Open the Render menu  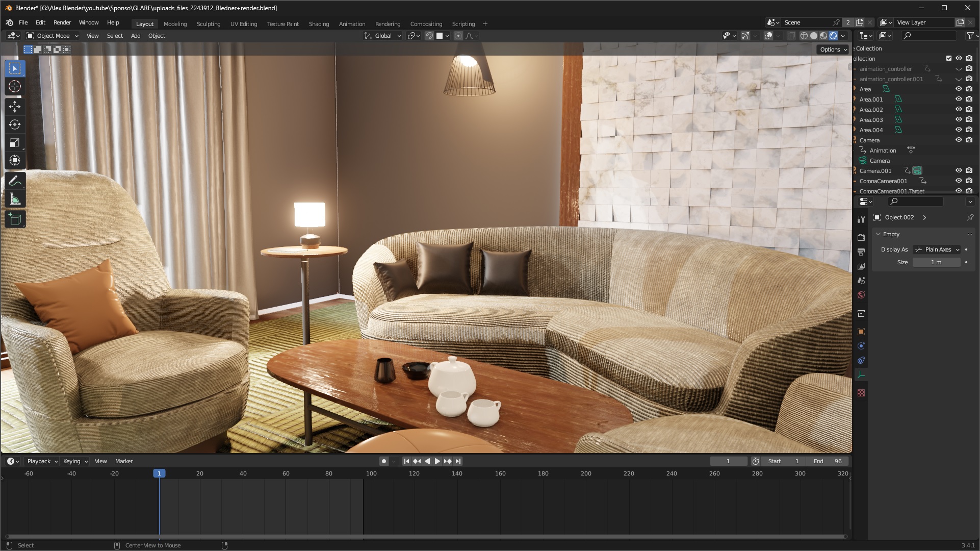click(62, 22)
